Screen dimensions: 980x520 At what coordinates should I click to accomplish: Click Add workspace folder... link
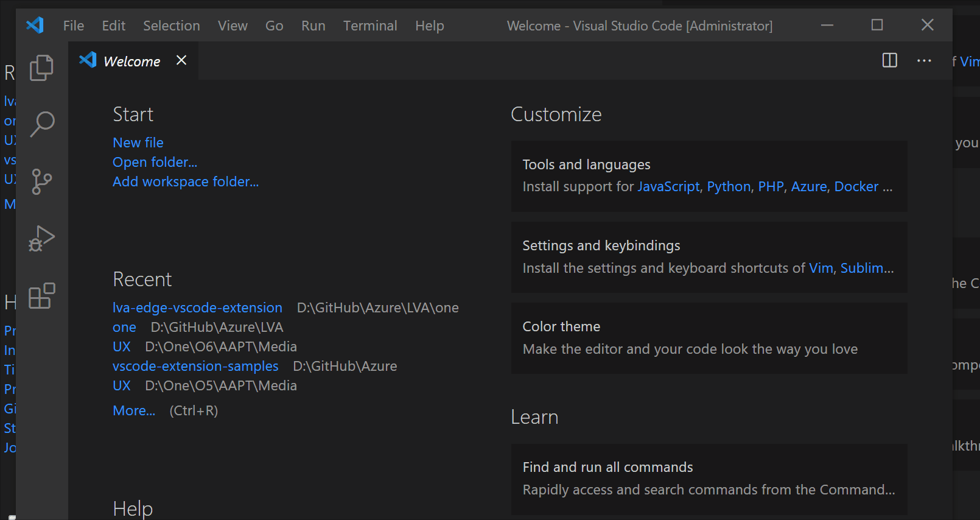coord(186,181)
